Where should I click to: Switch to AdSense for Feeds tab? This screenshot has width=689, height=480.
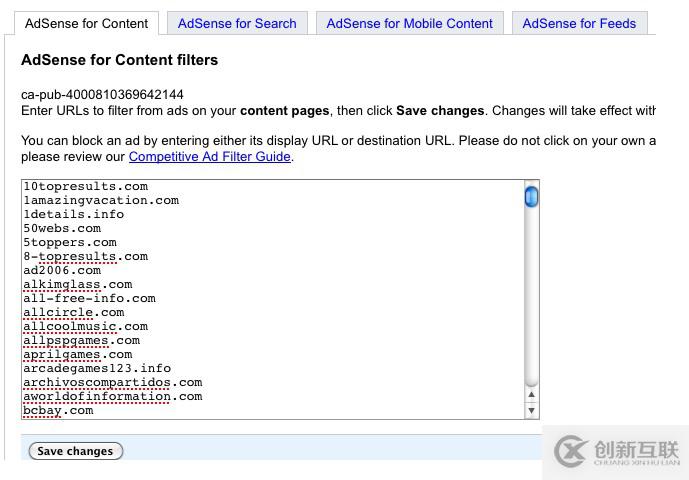point(579,23)
